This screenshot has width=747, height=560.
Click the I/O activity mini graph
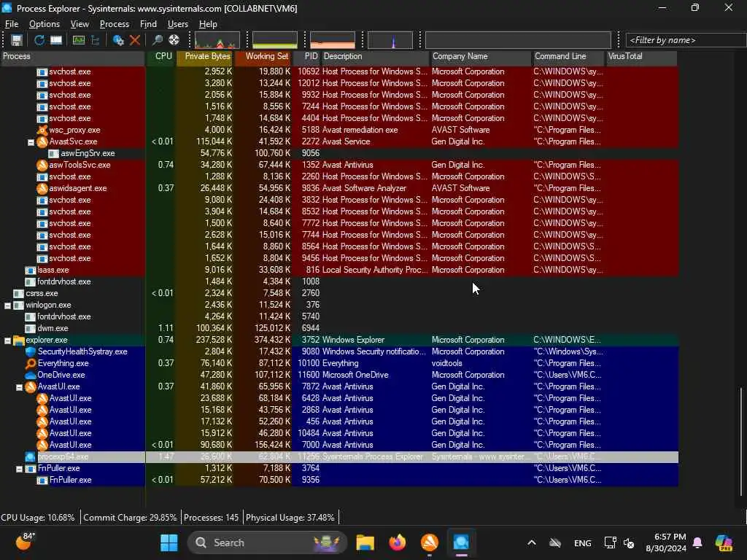pos(390,40)
